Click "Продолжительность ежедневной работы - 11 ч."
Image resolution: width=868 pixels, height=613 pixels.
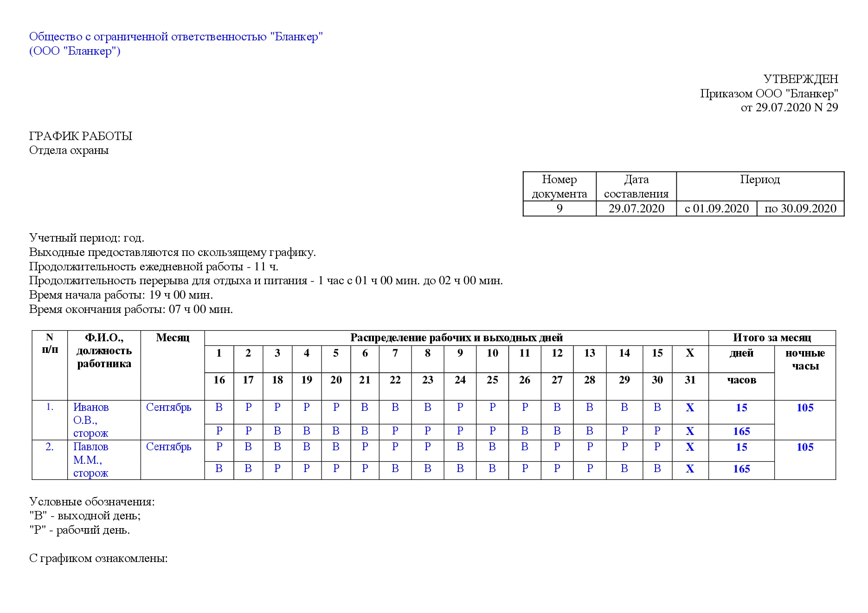point(154,267)
